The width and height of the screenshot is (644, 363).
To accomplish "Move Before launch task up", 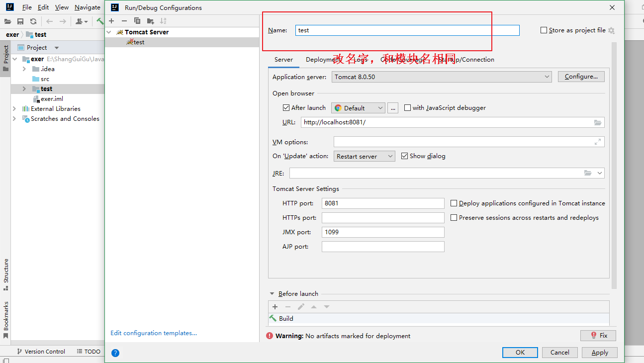I will (314, 307).
